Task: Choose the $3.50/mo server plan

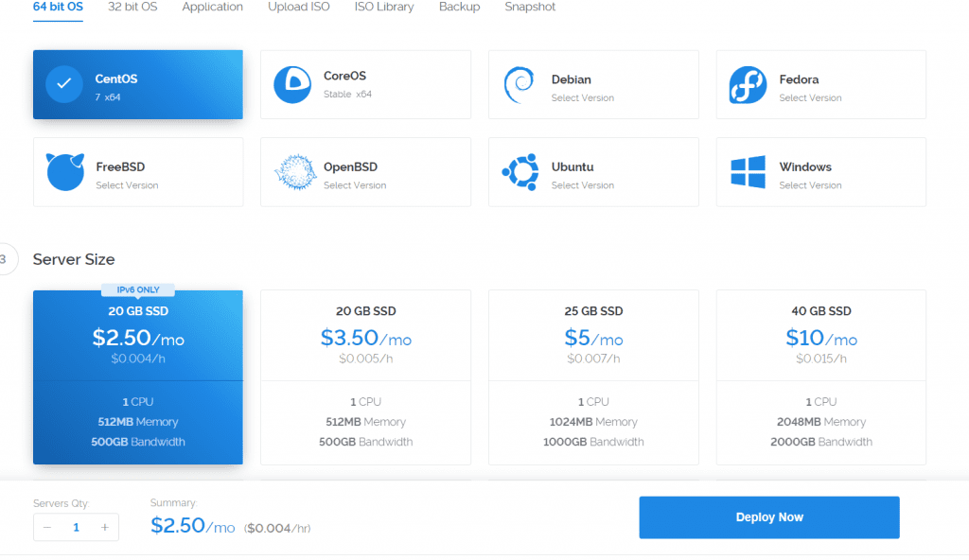Action: pyautogui.click(x=366, y=377)
